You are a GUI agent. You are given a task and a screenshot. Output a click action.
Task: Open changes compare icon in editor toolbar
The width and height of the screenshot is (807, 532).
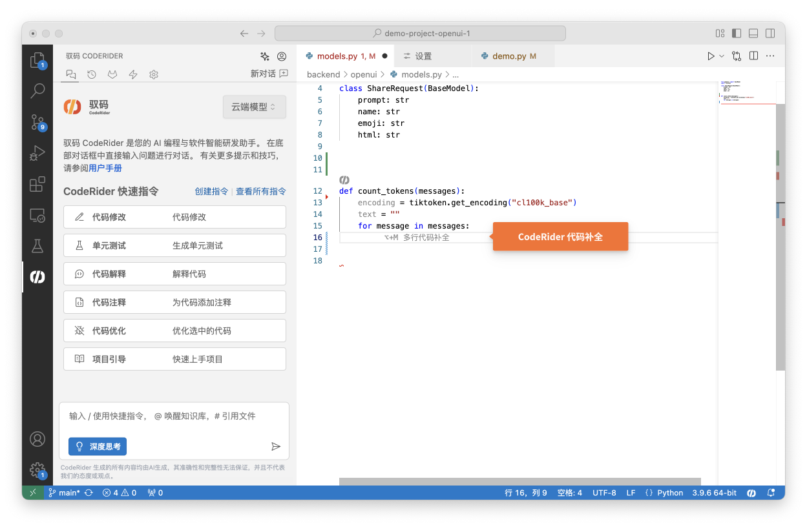pyautogui.click(x=737, y=56)
